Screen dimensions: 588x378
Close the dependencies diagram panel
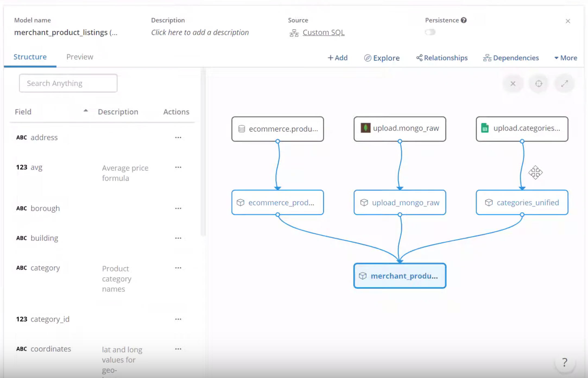(x=513, y=84)
